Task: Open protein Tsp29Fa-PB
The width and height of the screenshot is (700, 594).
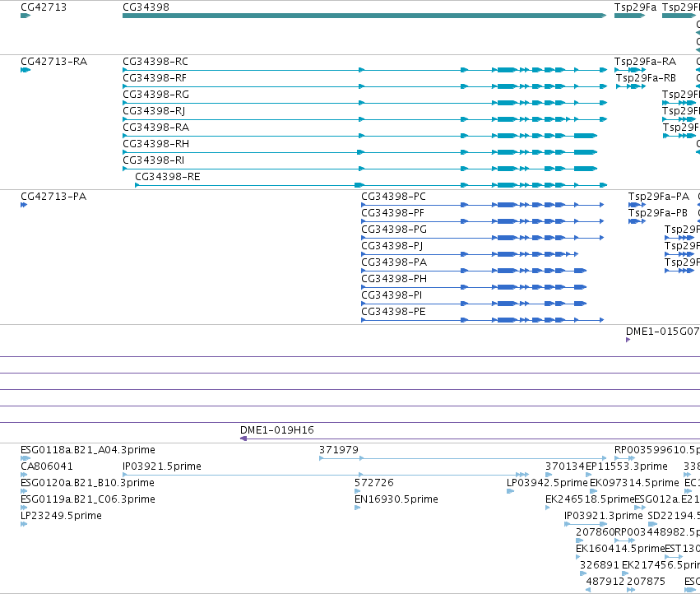Action: (x=658, y=213)
